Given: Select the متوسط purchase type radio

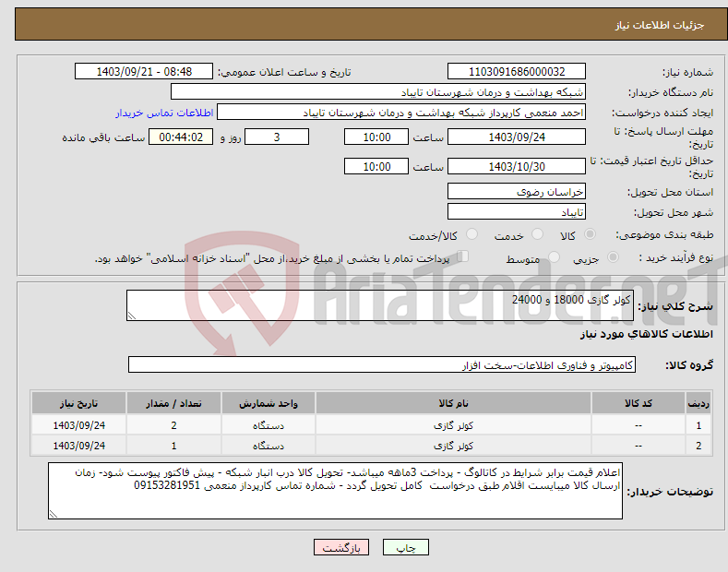Looking at the screenshot, I should (554, 256).
